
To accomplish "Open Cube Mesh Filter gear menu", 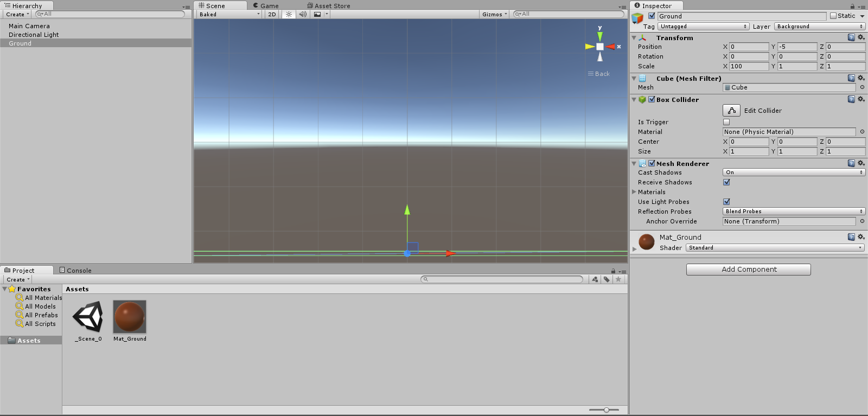I will [x=861, y=78].
